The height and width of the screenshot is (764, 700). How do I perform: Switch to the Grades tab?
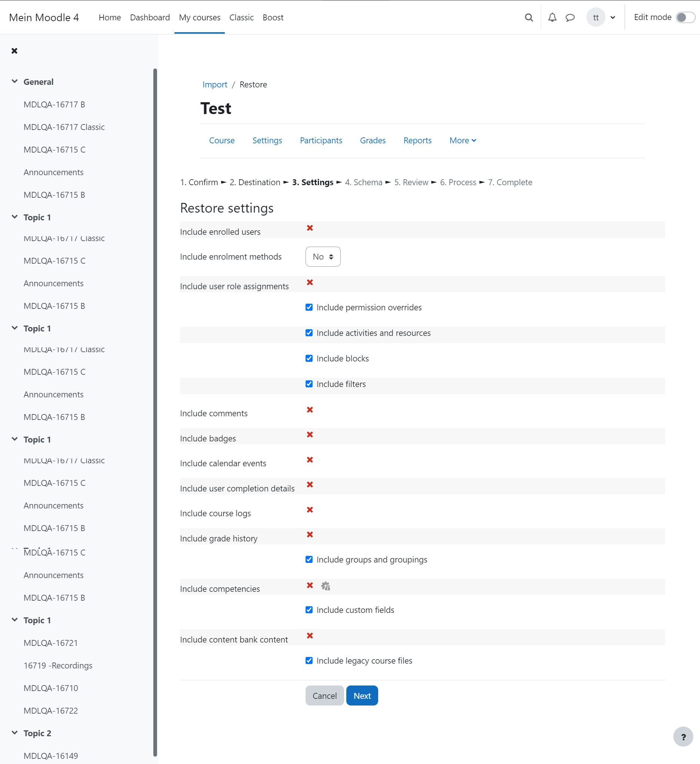click(x=373, y=140)
